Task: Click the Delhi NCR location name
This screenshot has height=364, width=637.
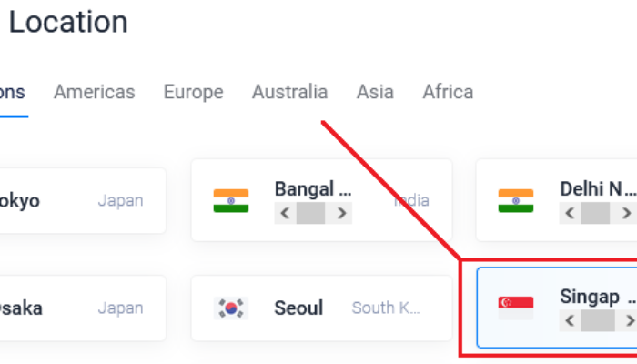Action: [597, 189]
